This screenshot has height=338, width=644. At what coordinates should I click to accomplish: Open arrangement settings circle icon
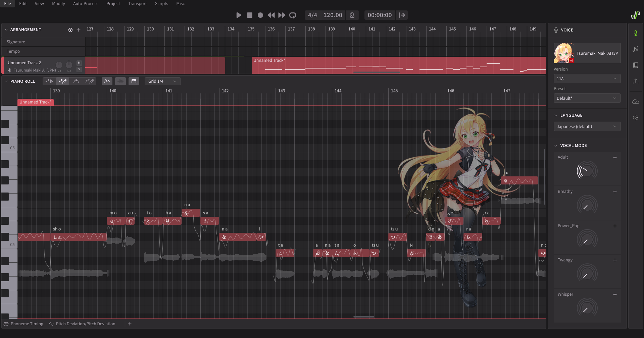[70, 30]
